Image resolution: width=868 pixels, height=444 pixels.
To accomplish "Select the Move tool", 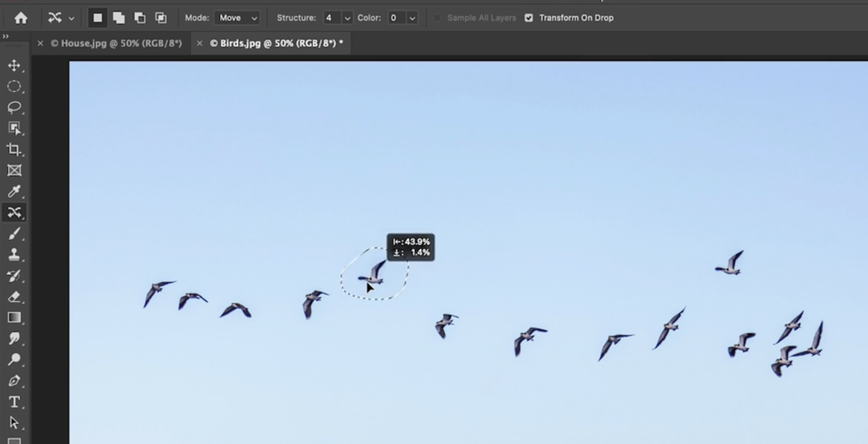I will click(14, 66).
